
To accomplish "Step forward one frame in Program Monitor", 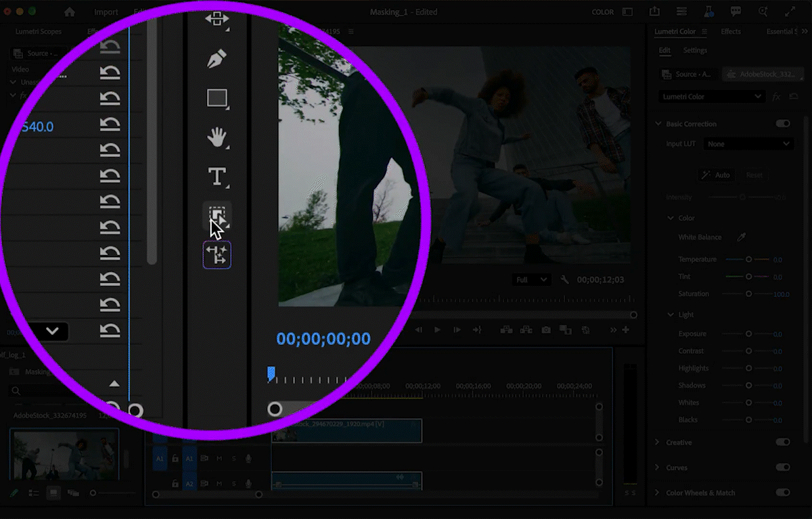I will (x=457, y=330).
